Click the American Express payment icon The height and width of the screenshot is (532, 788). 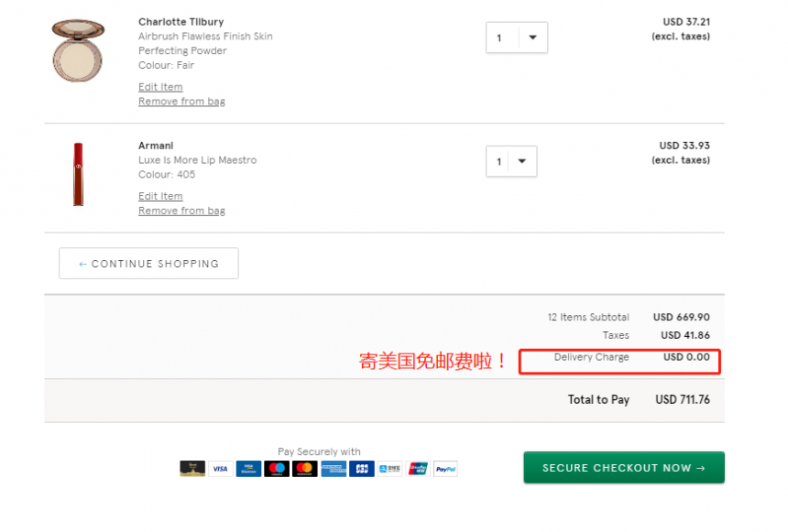(334, 468)
